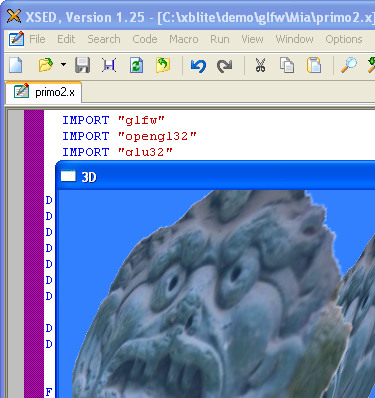Viewport: 375px width, 398px height.
Task: Paste from the clipboard icon
Action: (x=314, y=65)
